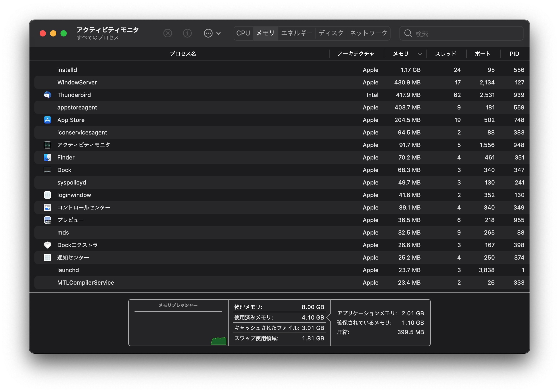Click the search magnifier icon
Screen dimensions: 559x392
click(x=408, y=33)
